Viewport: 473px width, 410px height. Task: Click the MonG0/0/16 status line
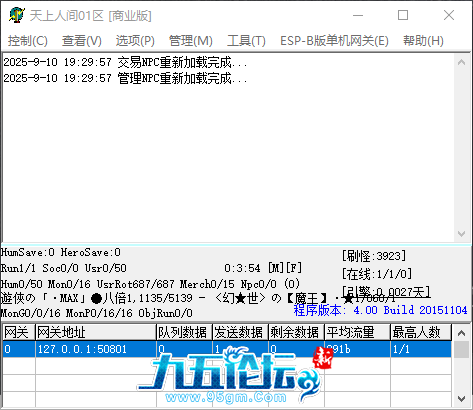click(97, 313)
